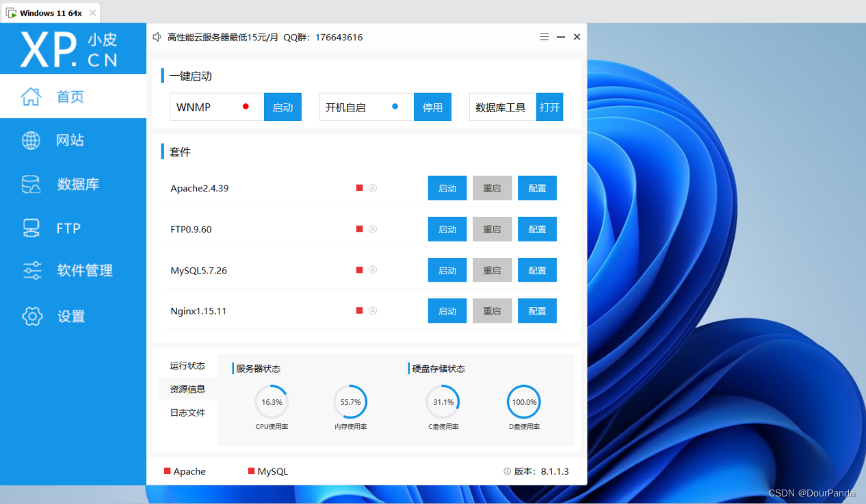Click 重启 for Nginx1.15.11

pos(493,310)
